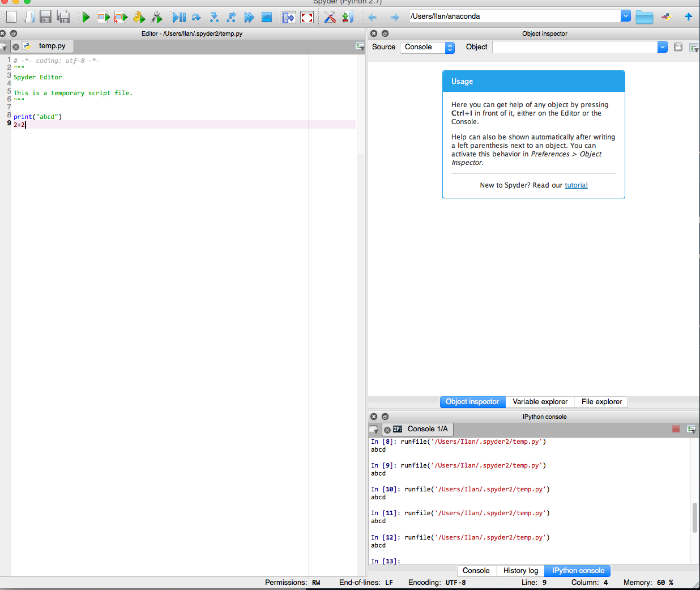This screenshot has height=590, width=700.
Task: Open the IPython console tab list dropdown
Action: [x=374, y=430]
